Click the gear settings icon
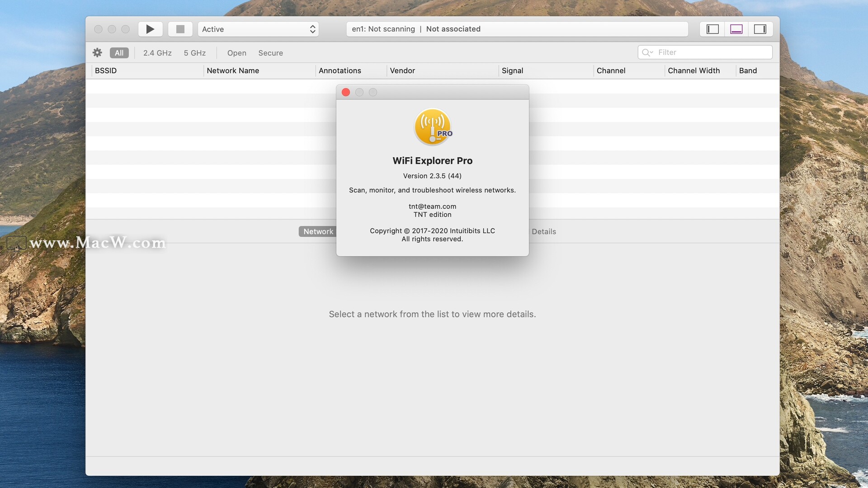 (x=97, y=53)
